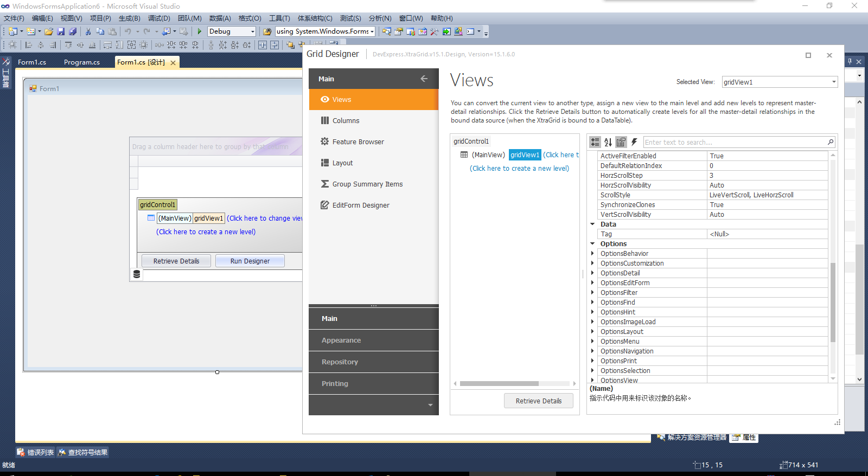The width and height of the screenshot is (868, 476).
Task: Open the Selected View gridView1 dropdown
Action: click(x=834, y=82)
